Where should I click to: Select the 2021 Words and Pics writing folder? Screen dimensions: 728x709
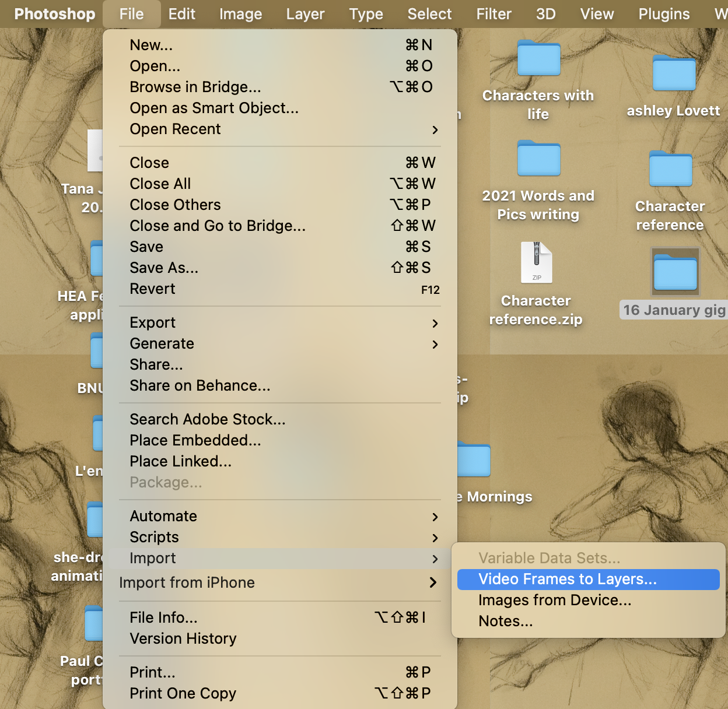(x=539, y=158)
